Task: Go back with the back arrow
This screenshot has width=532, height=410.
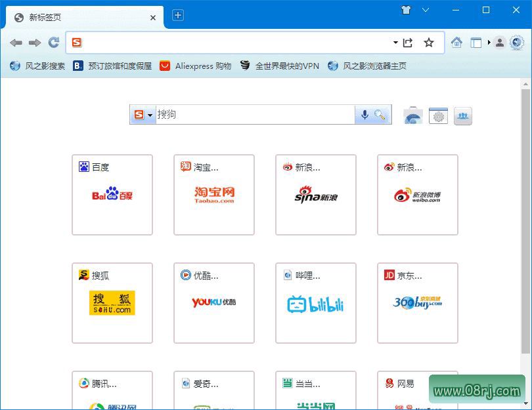Action: click(x=16, y=43)
